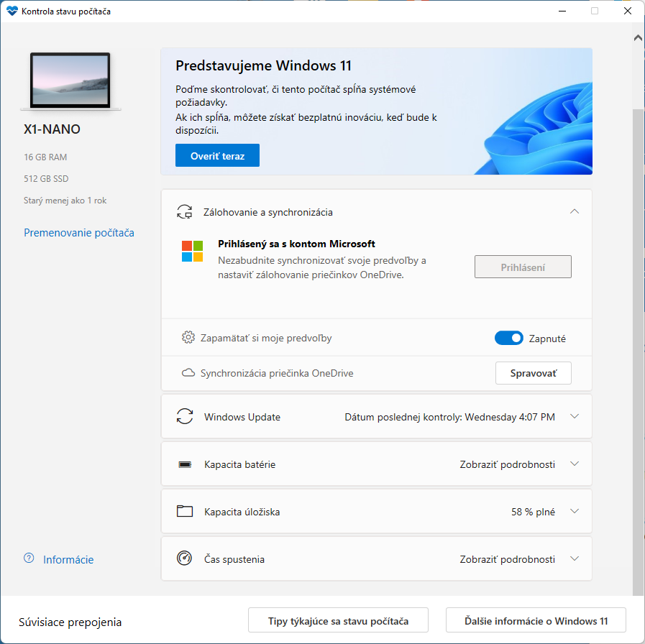This screenshot has width=645, height=644.
Task: Expand the Čas spustenia details
Action: (x=574, y=559)
